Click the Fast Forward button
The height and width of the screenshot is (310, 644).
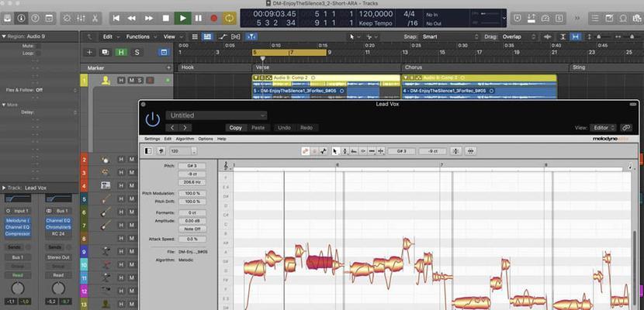[149, 18]
